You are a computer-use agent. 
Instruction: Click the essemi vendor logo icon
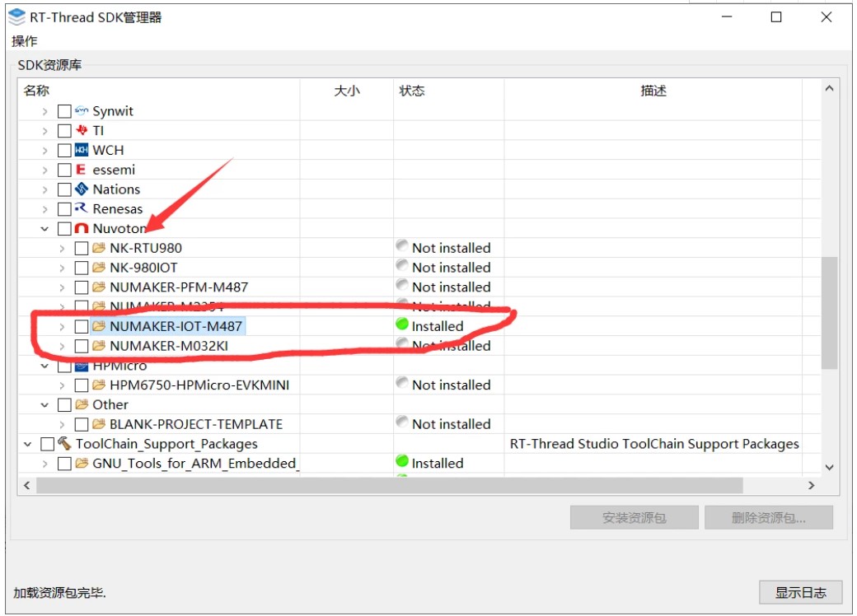[81, 170]
